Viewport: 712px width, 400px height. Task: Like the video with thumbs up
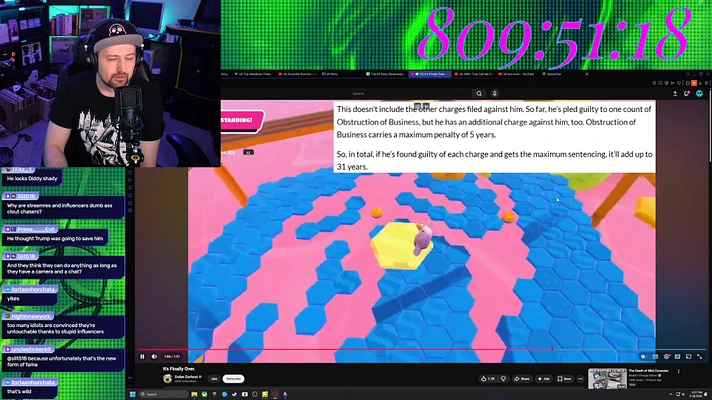coord(488,379)
